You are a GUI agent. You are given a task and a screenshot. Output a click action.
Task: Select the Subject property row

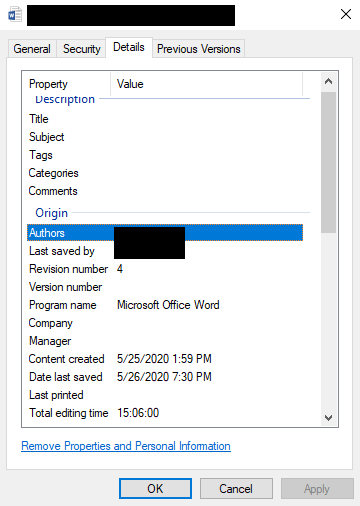(165, 137)
